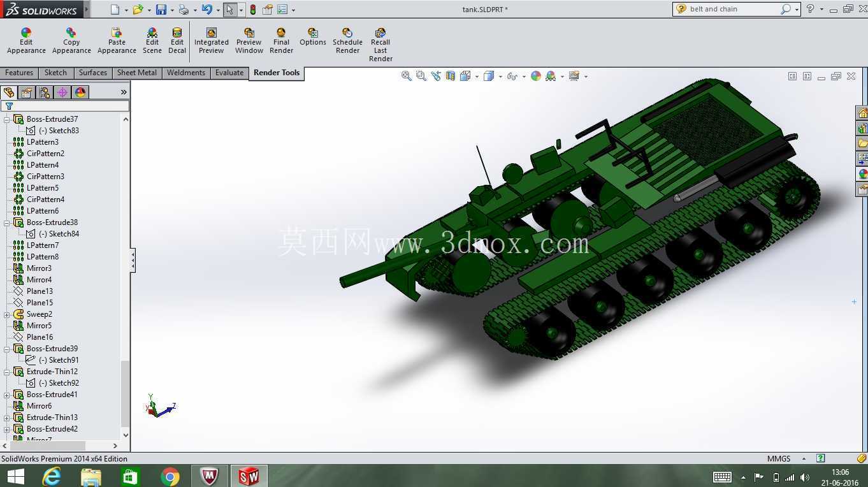Save the part with the floppy icon
Screen dimensions: 868x487
point(161,10)
